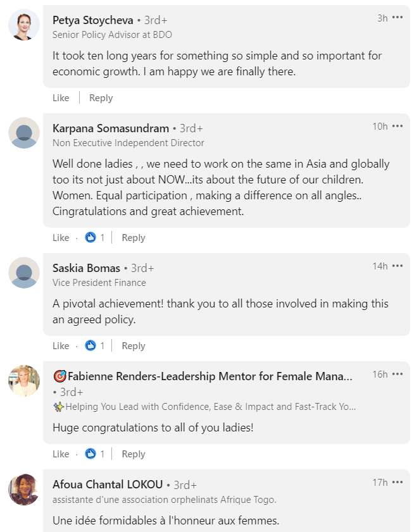The height and width of the screenshot is (532, 419).
Task: Open options menu on Petya Stoycheva's comment
Action: (397, 17)
